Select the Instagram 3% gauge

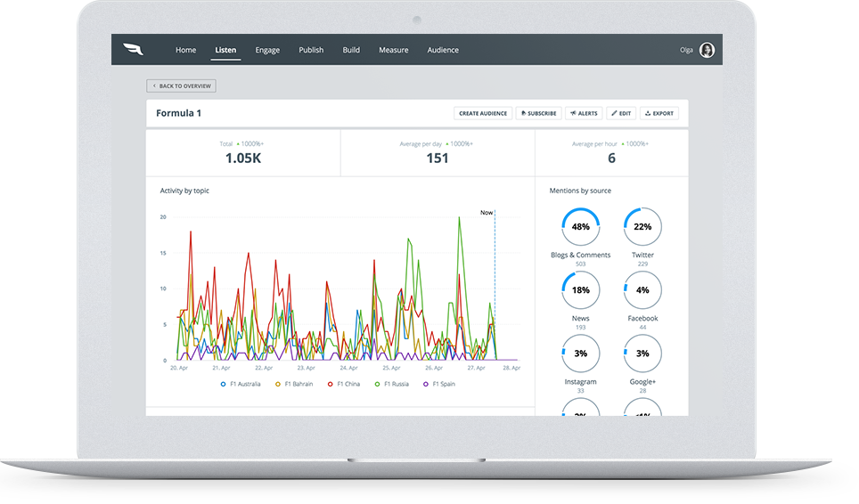(581, 354)
